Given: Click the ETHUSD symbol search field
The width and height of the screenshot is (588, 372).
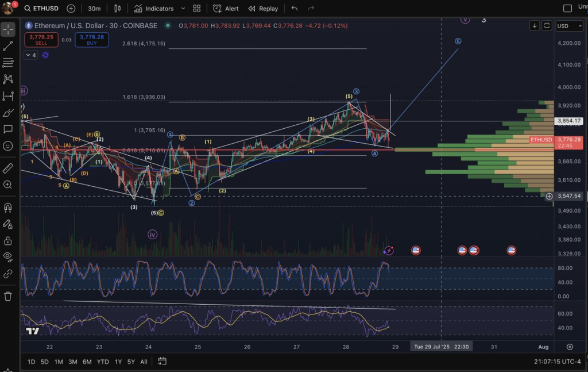Looking at the screenshot, I should pos(44,9).
